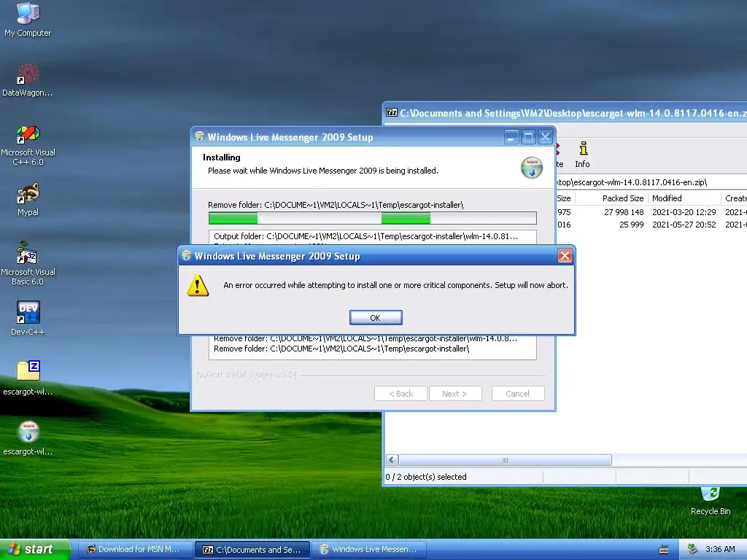Click the < Back button in Setup
Screen dimensions: 747x560
tap(400, 394)
